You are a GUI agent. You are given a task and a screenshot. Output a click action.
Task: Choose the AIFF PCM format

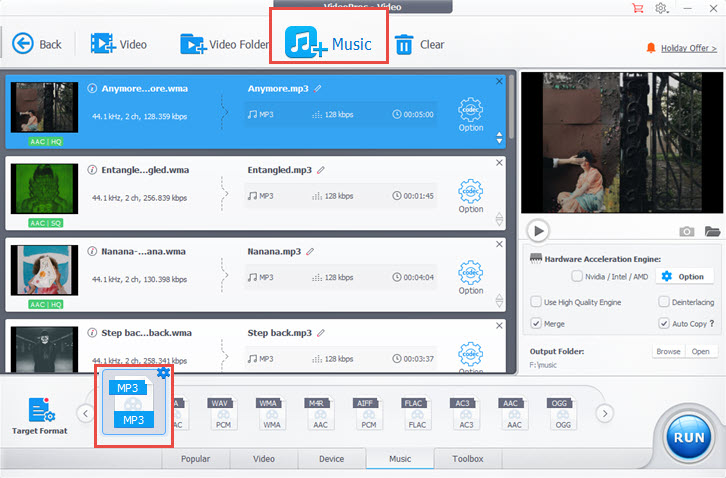[x=369, y=413]
